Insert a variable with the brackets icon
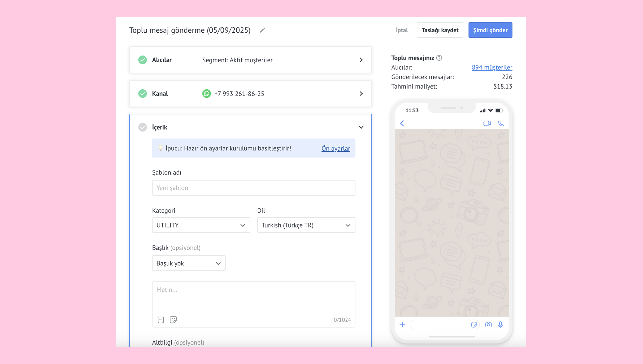The width and height of the screenshot is (643, 364). point(161,320)
